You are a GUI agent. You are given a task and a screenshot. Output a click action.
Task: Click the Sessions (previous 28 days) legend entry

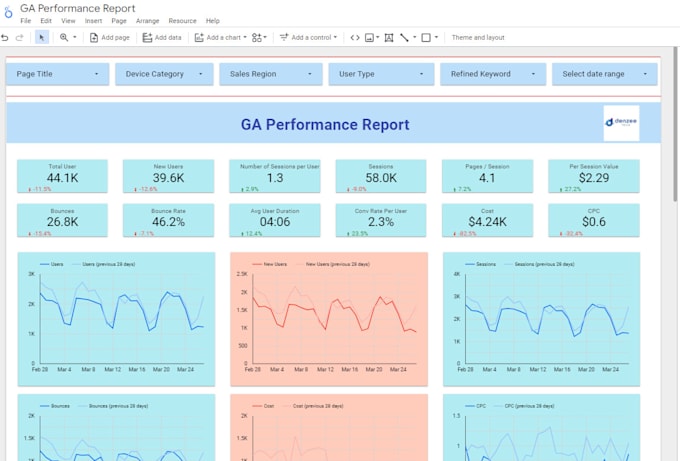(539, 264)
